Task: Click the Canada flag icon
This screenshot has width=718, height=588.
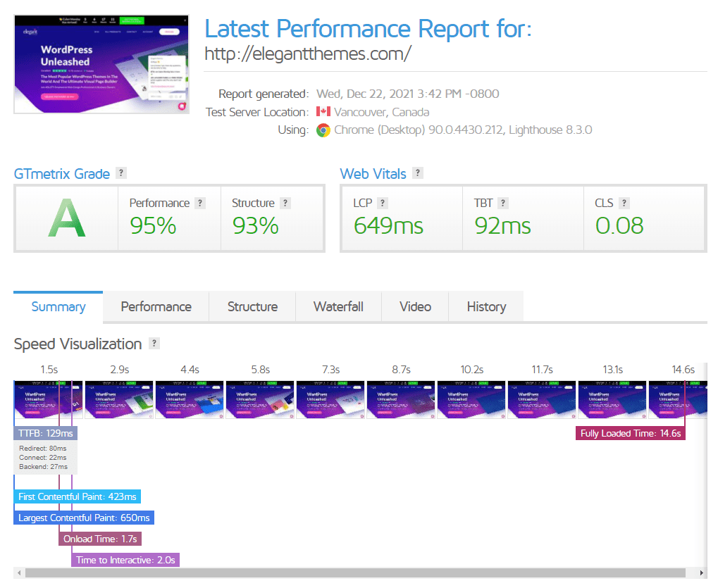Action: click(x=323, y=111)
